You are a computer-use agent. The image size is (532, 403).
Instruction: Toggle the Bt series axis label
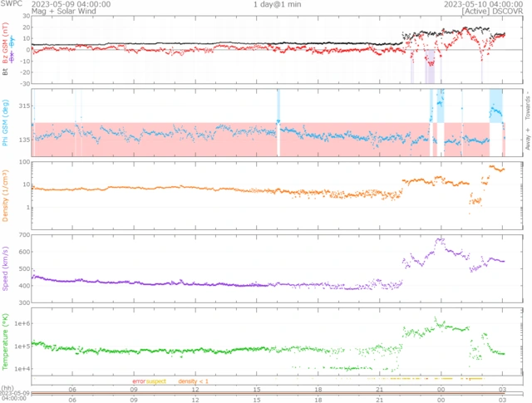tap(7, 73)
